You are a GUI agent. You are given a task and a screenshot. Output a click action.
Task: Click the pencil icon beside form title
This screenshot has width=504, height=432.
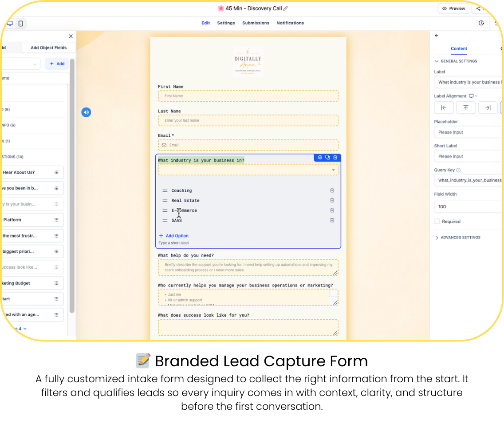click(285, 8)
